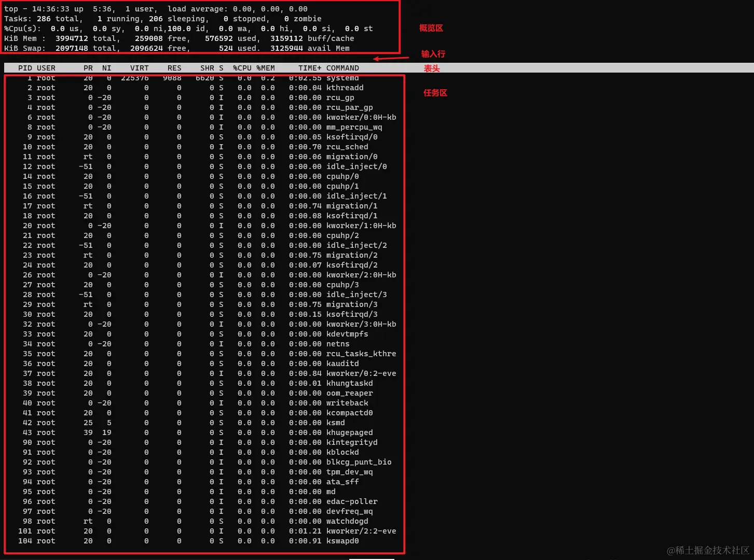Image resolution: width=754 pixels, height=560 pixels.
Task: Select the kswapd0 command
Action: coord(342,541)
